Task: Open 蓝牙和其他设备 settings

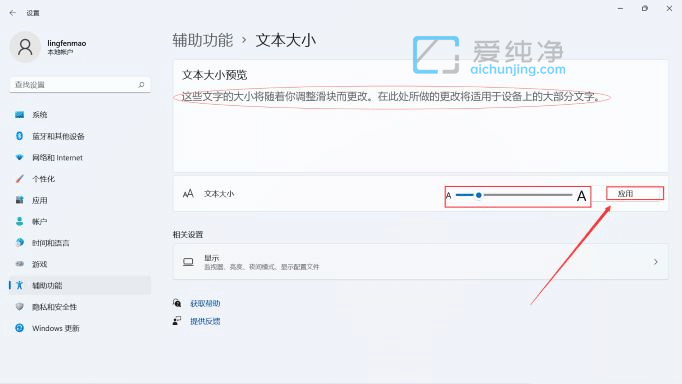Action: 80,136
